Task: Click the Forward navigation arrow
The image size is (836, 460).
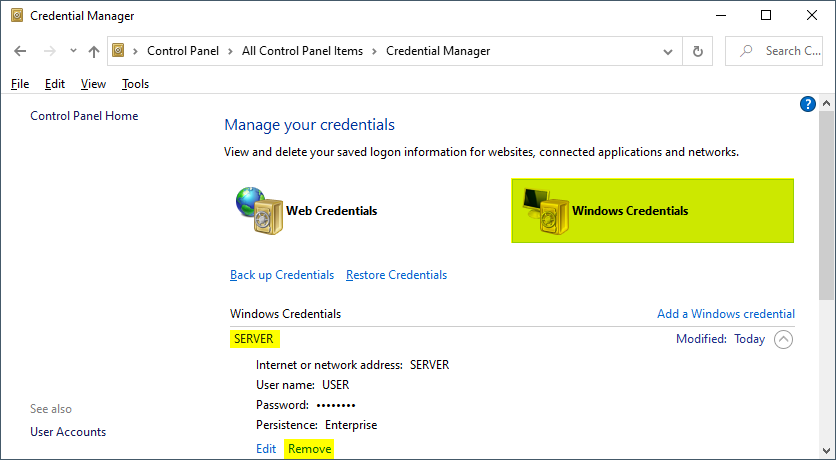Action: pyautogui.click(x=50, y=51)
